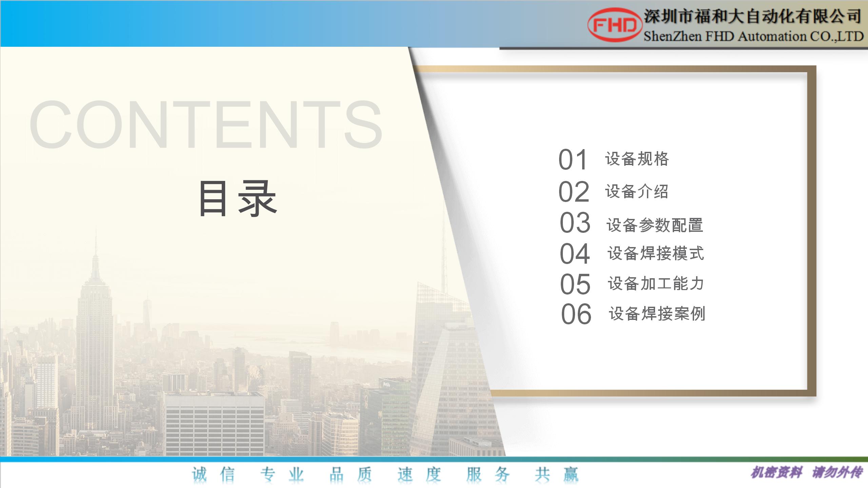Click the 请勿外传 notice
Image resolution: width=868 pixels, height=488 pixels.
click(x=837, y=473)
